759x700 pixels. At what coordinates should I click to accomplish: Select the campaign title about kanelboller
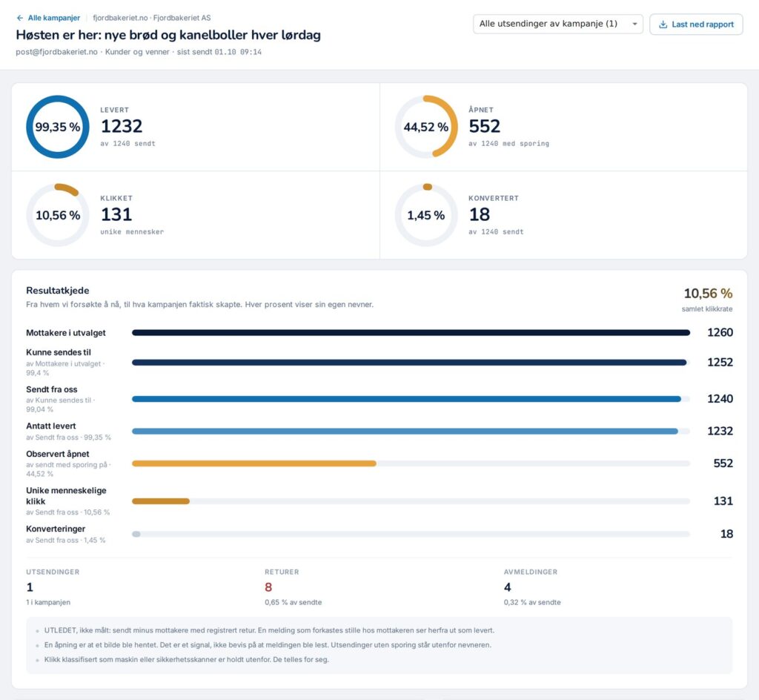[168, 35]
